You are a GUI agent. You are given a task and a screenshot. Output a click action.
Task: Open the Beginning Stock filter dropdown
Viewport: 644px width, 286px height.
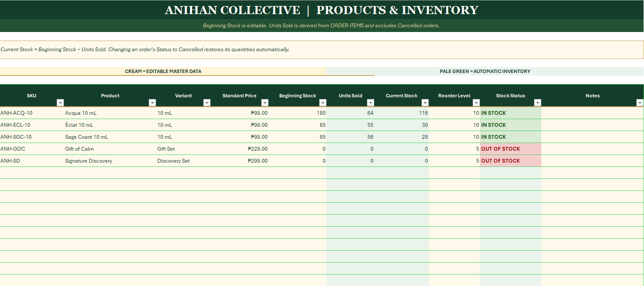323,102
